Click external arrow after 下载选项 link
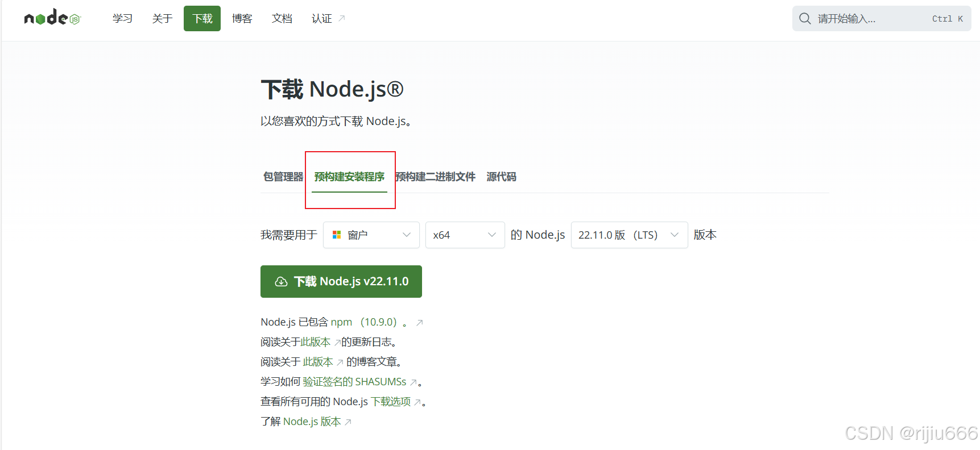Screen dimensions: 980x450 [417, 402]
